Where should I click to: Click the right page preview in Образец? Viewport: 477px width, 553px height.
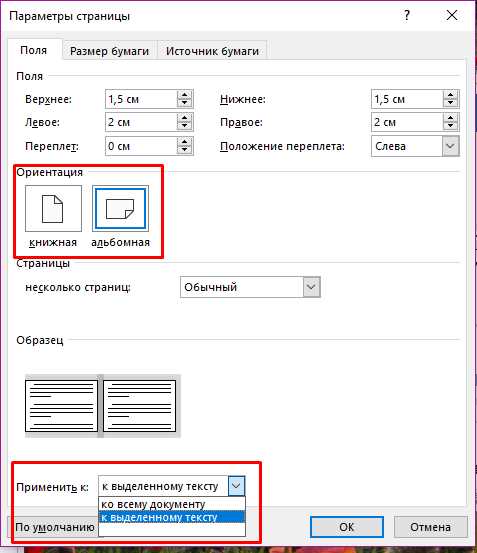[x=139, y=406]
